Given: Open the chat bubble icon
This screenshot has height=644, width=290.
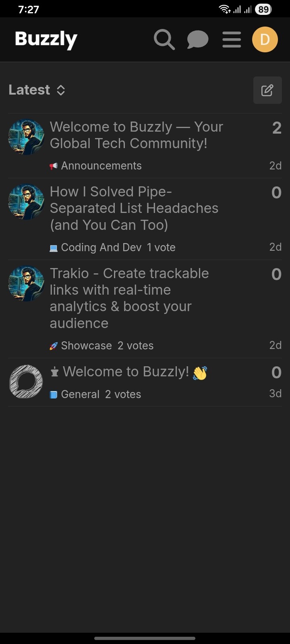Looking at the screenshot, I should 197,40.
